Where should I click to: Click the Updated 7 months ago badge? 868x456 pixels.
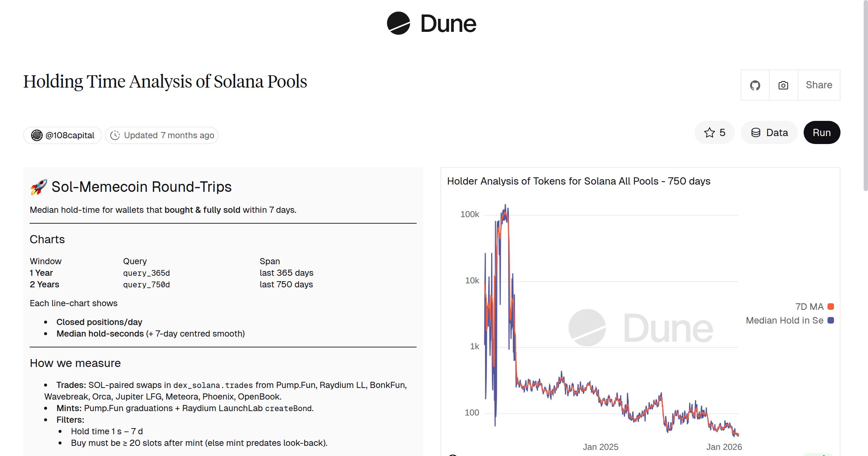click(162, 135)
